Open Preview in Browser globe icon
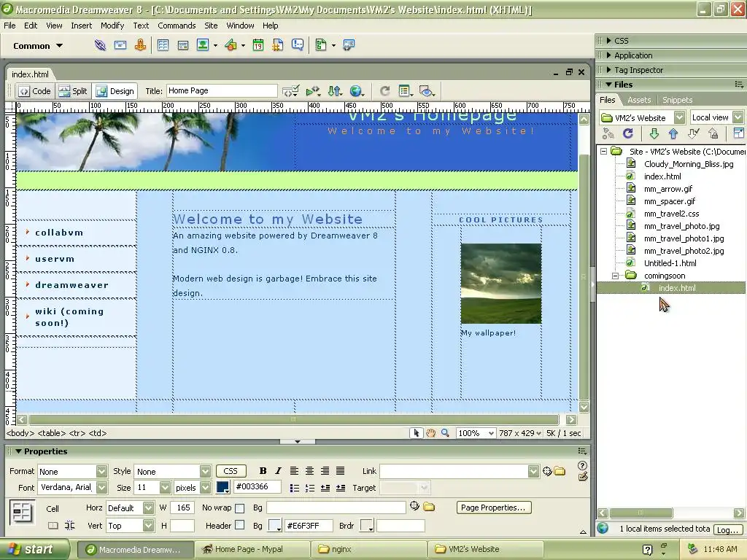 [x=355, y=91]
